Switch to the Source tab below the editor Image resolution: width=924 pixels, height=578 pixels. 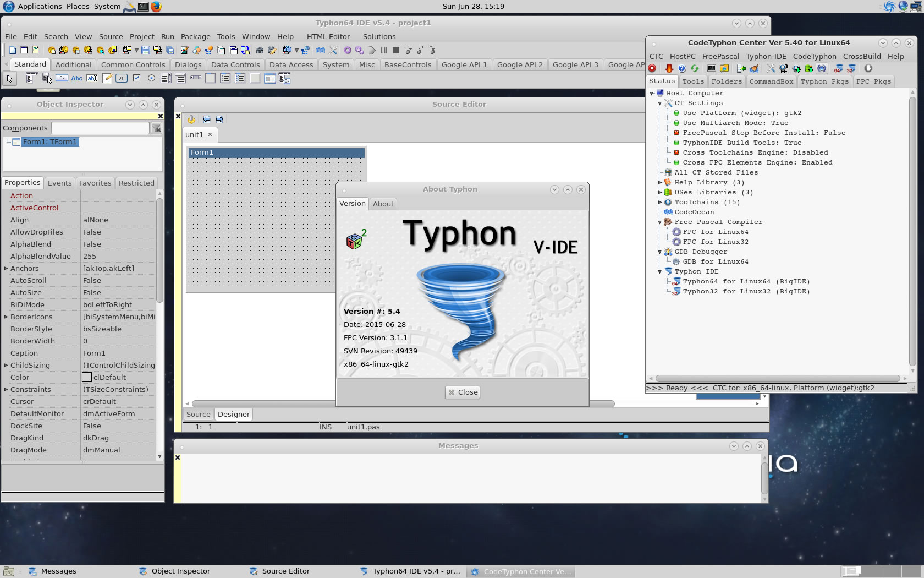coord(198,415)
